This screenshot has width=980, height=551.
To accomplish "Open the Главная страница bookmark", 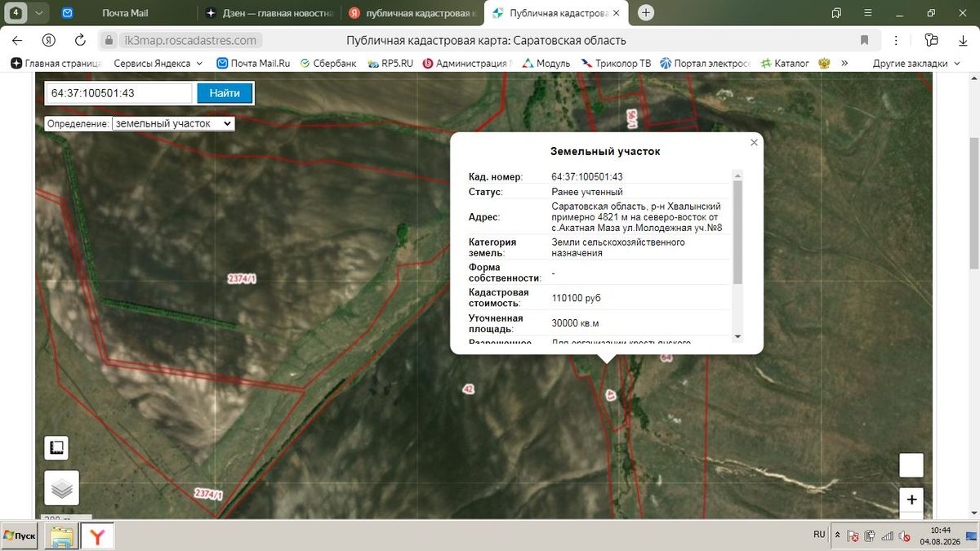I will pyautogui.click(x=56, y=63).
